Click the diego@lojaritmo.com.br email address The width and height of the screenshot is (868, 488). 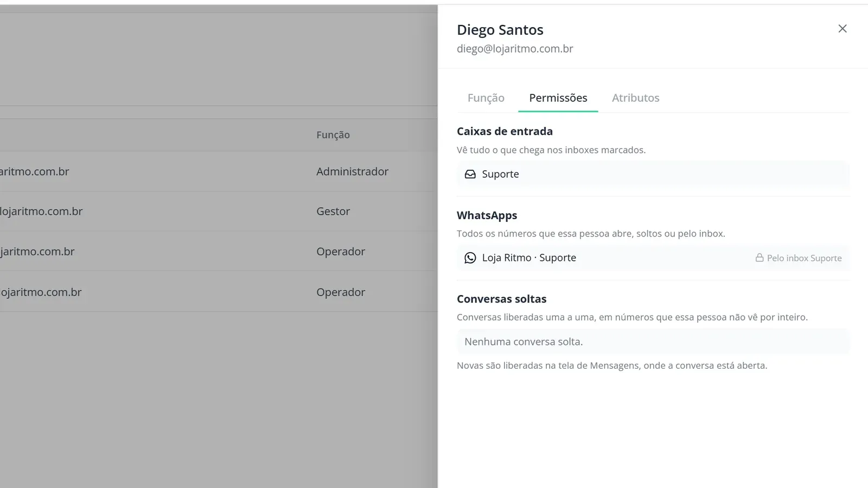tap(515, 49)
